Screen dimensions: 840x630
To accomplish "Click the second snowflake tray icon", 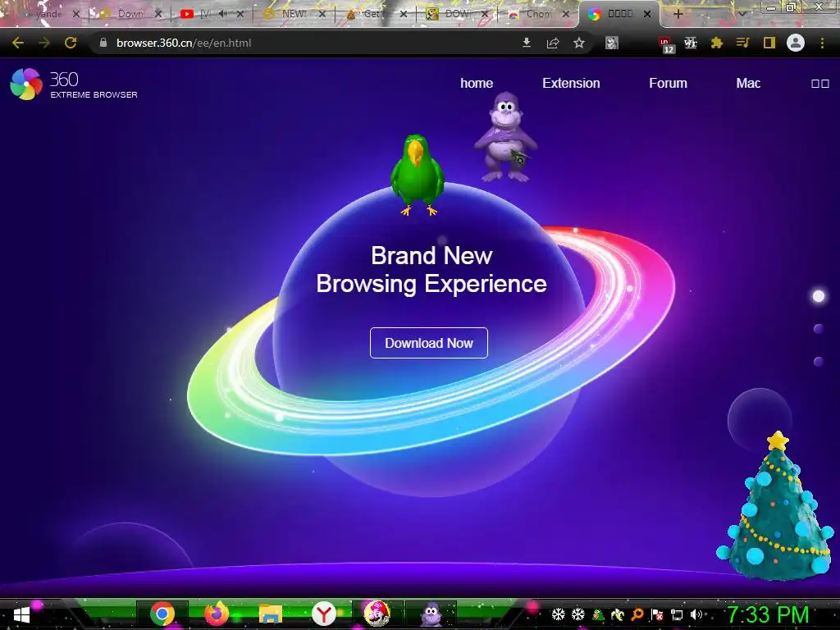I will coord(578,614).
